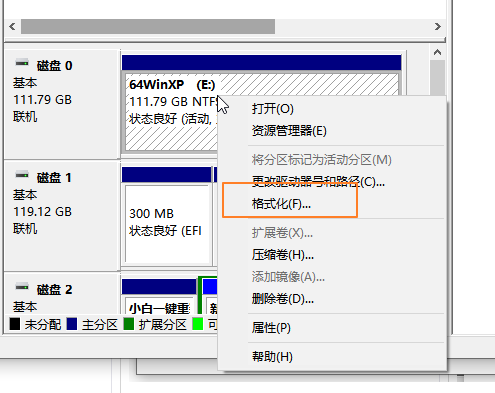Viewport: 495px width, 393px height.
Task: Click the 磁盘 0 drive icon
Action: pyautogui.click(x=22, y=62)
